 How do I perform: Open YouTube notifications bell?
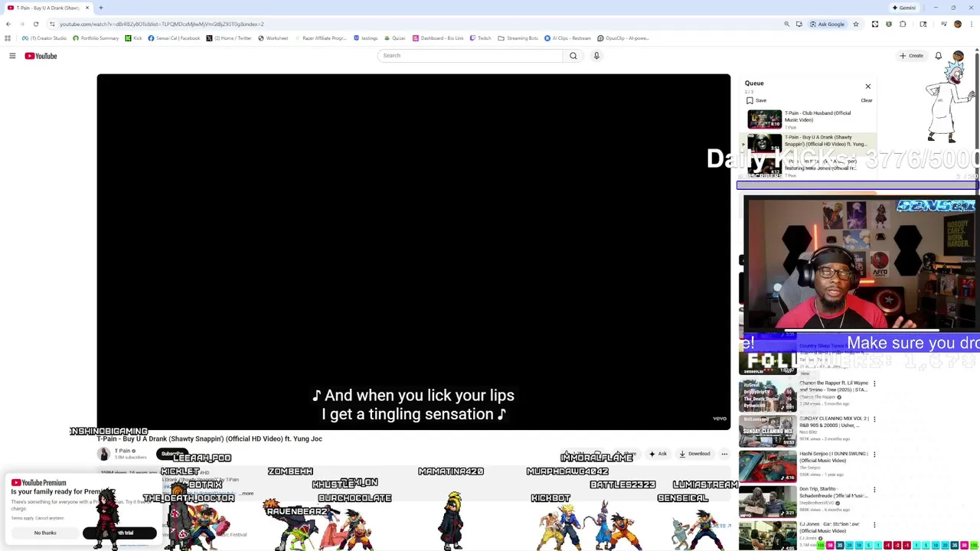click(x=938, y=56)
